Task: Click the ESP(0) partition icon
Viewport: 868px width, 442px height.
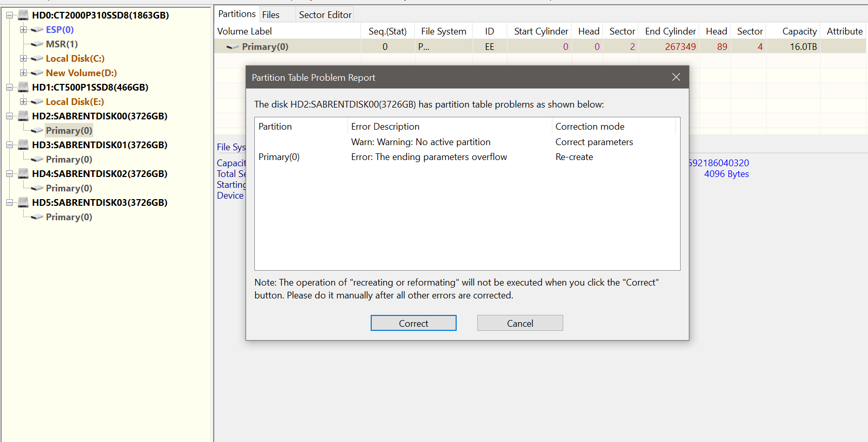Action: coord(37,30)
